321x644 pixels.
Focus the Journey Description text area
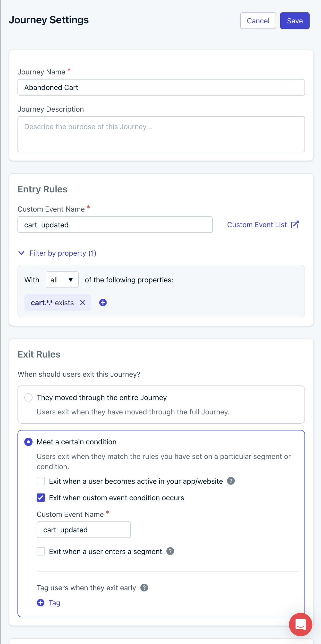click(x=161, y=134)
